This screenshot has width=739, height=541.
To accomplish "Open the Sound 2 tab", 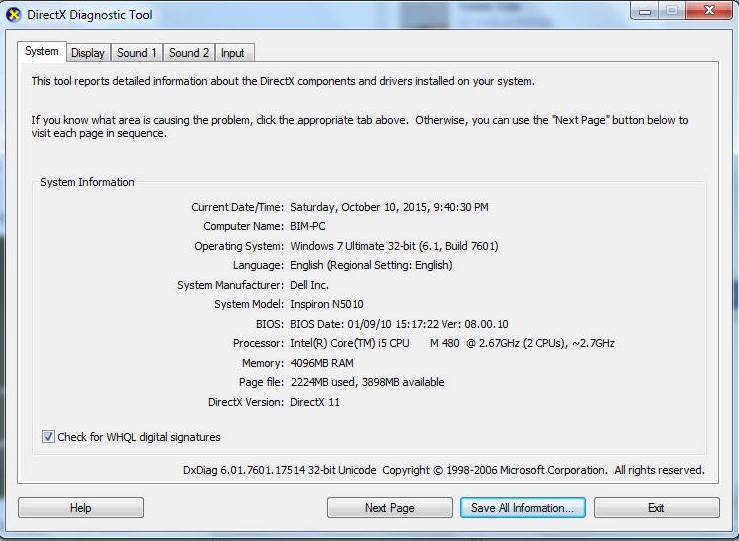I will [x=189, y=53].
